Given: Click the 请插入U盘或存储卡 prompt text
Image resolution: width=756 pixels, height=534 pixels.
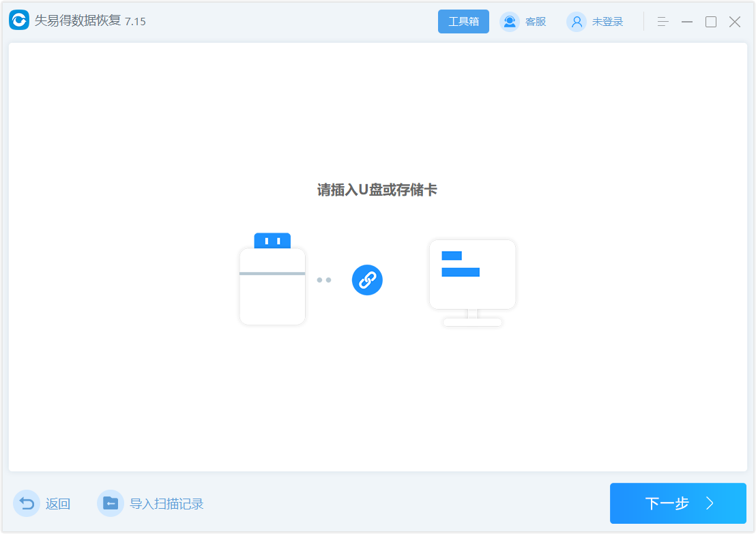Looking at the screenshot, I should pos(377,190).
